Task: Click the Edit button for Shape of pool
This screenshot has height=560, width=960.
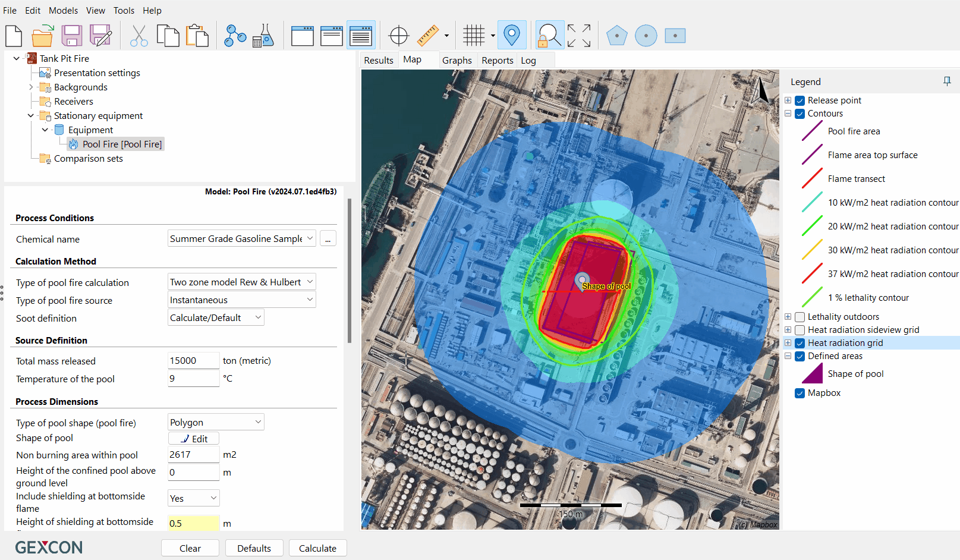Action: (x=194, y=439)
